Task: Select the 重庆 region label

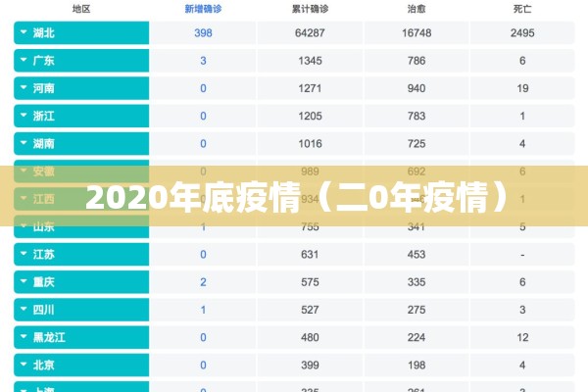Action: (x=44, y=282)
